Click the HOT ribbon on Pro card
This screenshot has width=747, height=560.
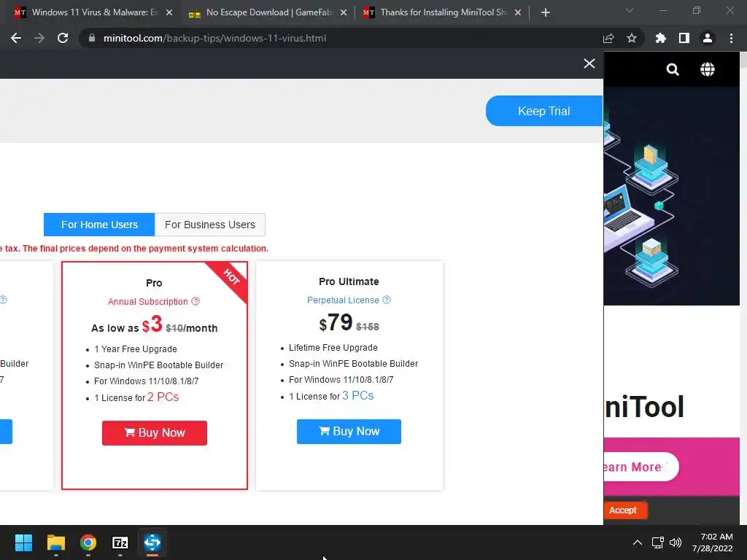[230, 279]
